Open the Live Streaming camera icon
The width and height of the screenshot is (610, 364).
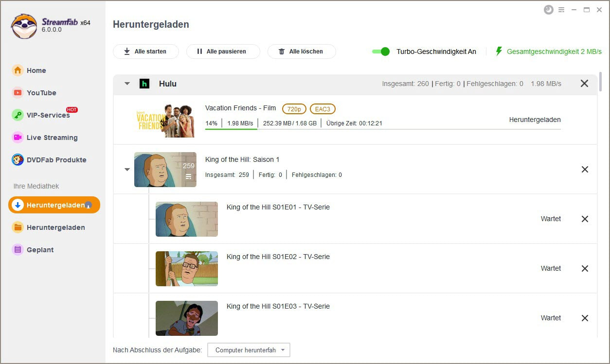(x=18, y=138)
